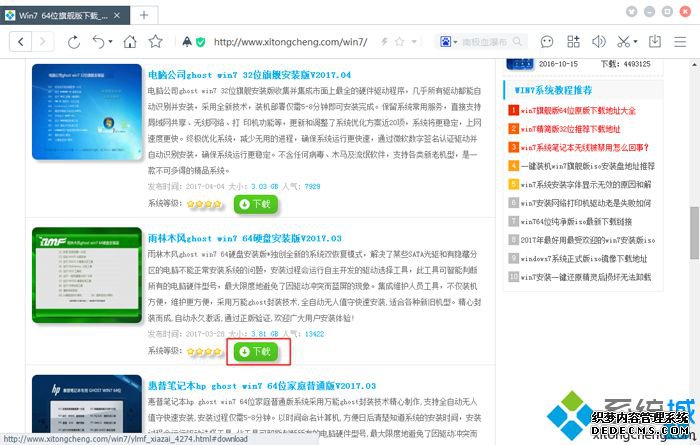Screen dimensions: 700x445
Task: Click the 2016-10-15 sidebar thumbnail image
Action: (x=520, y=64)
